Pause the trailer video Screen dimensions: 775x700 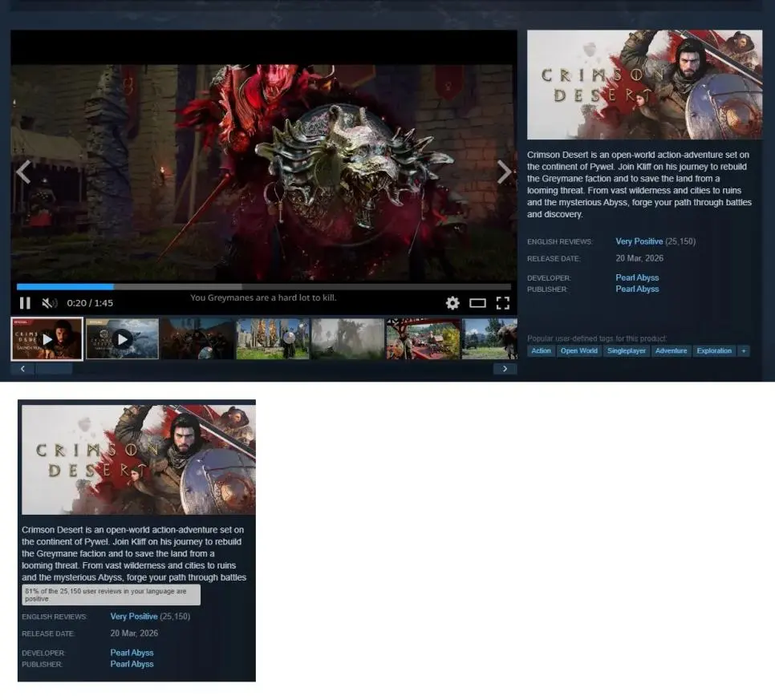[25, 303]
